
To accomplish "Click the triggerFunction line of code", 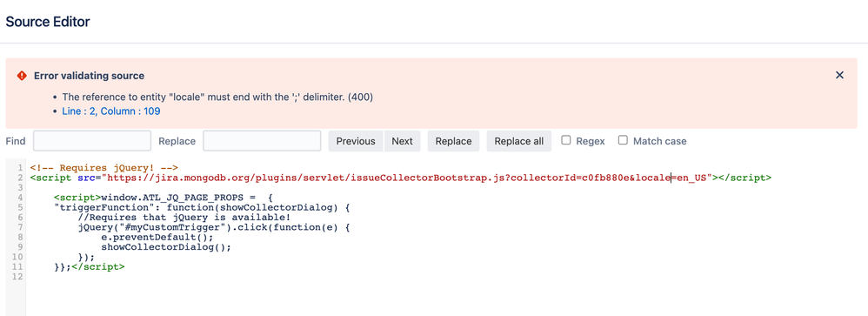I will point(202,207).
